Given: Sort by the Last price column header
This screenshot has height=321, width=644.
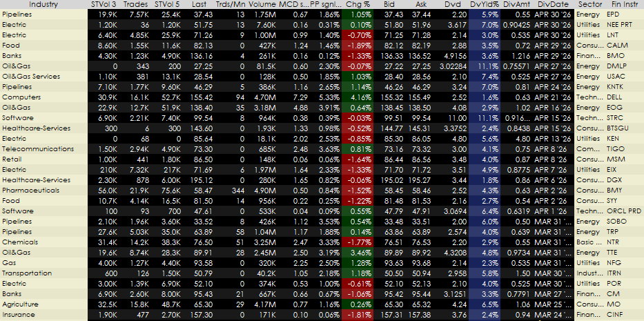Looking at the screenshot, I should (x=199, y=5).
